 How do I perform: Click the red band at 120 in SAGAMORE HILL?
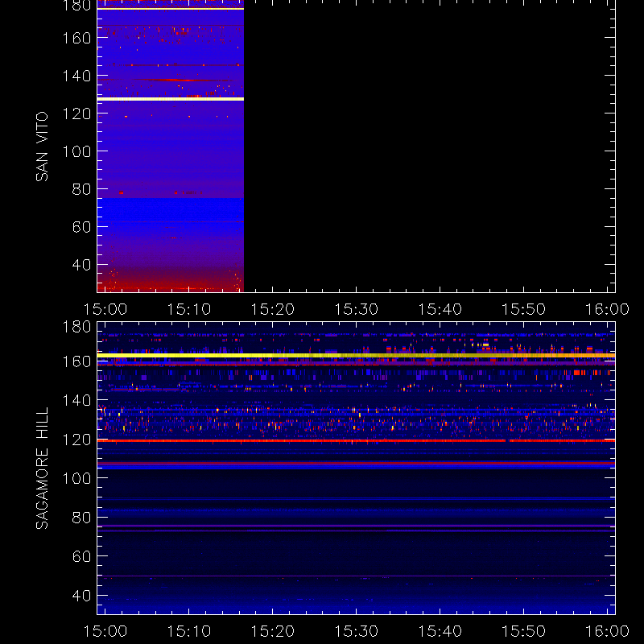point(356,440)
